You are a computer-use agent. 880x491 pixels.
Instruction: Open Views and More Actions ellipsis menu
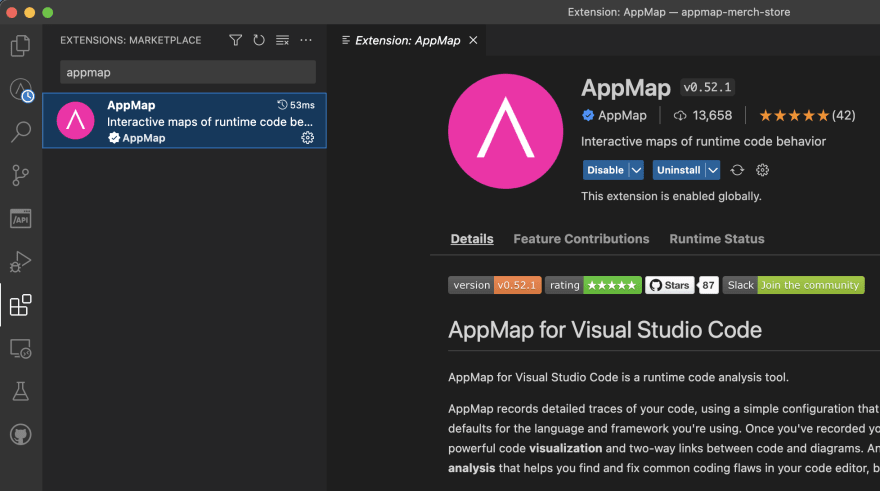(x=306, y=40)
